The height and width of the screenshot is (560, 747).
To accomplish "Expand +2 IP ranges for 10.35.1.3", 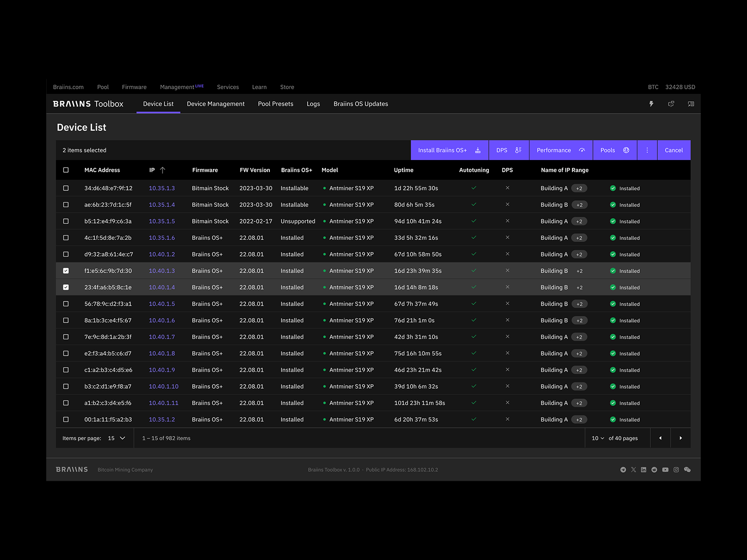I will tap(579, 189).
